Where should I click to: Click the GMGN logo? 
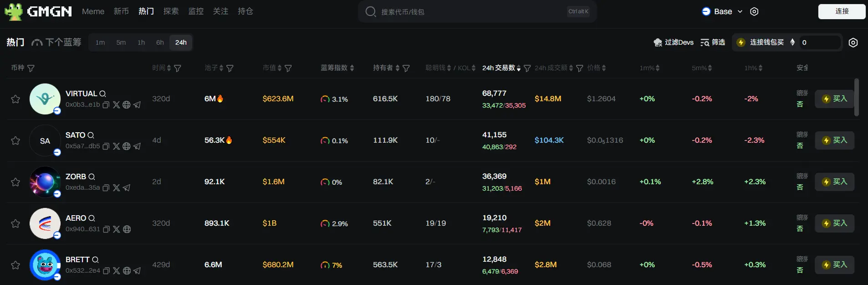click(x=38, y=11)
